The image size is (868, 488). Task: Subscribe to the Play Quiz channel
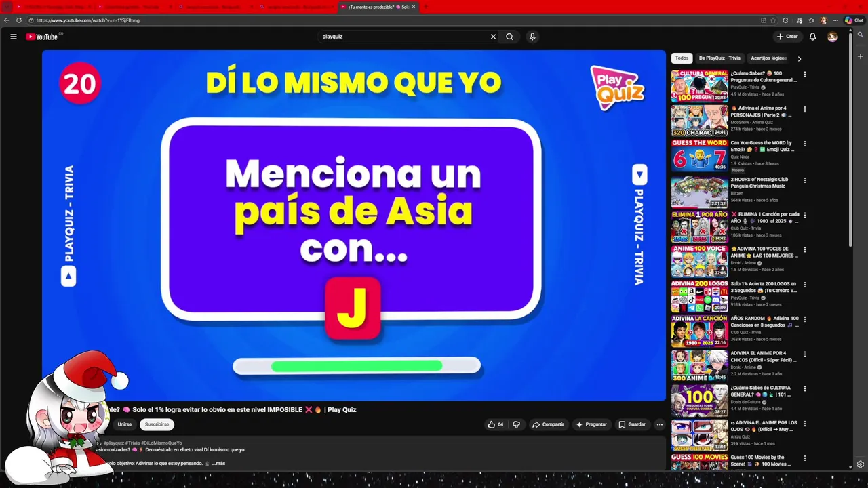157,424
